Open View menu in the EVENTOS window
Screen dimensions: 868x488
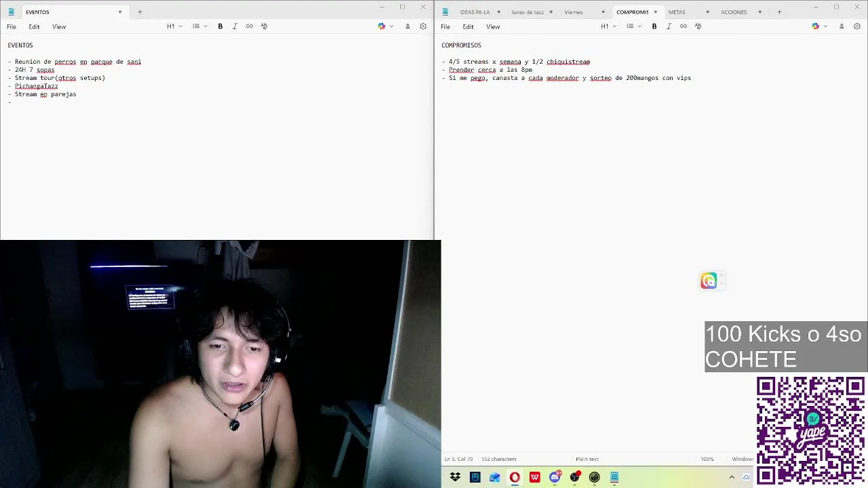tap(59, 26)
